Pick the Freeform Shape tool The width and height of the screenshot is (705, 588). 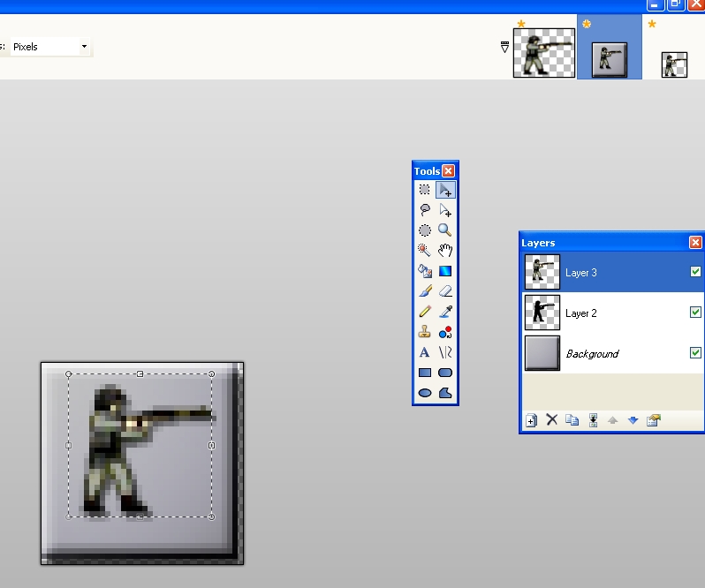tap(445, 393)
